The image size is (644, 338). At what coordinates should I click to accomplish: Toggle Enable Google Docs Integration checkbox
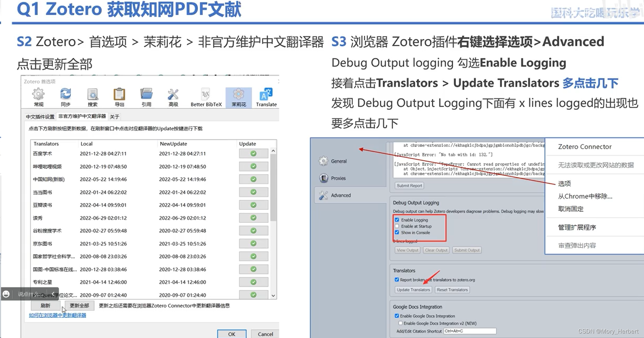397,316
